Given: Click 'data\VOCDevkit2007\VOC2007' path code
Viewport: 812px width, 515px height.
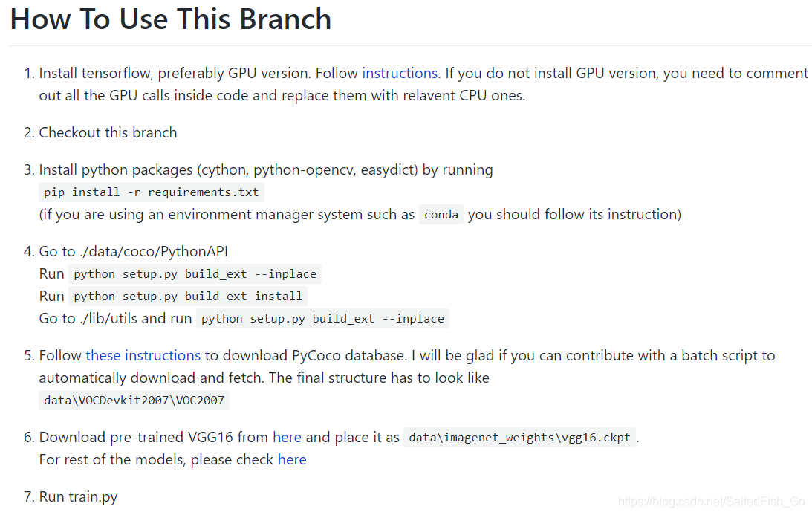Looking at the screenshot, I should [x=134, y=401].
